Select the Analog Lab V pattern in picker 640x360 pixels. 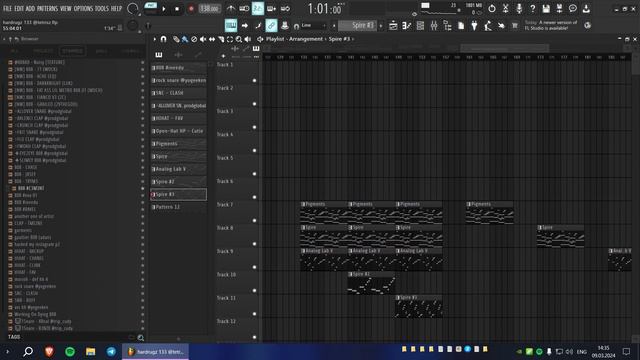(179, 169)
